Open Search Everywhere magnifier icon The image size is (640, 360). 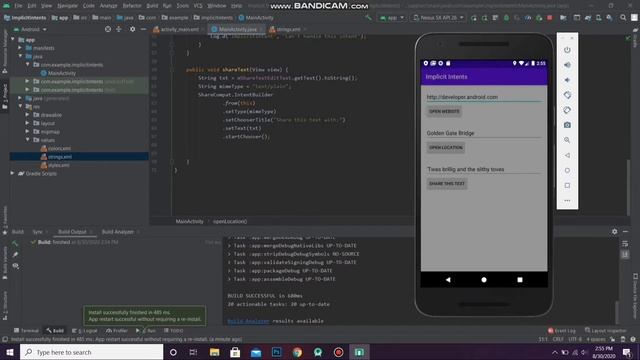point(623,18)
